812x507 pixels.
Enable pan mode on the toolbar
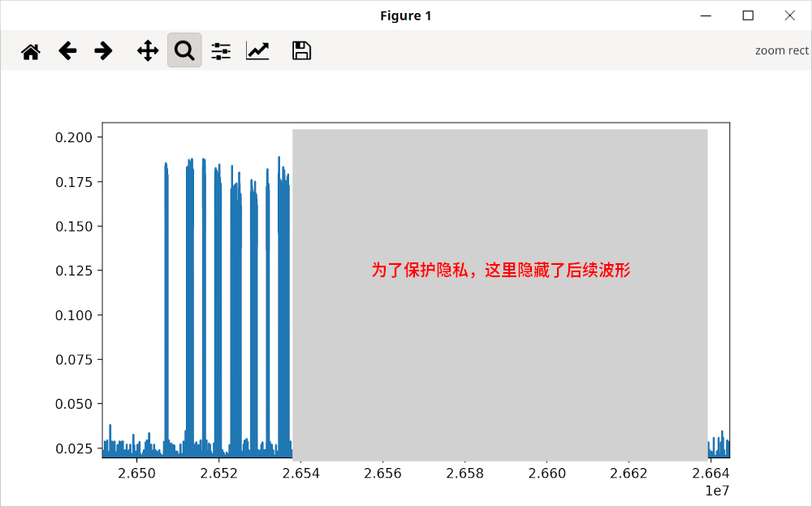pyautogui.click(x=147, y=50)
